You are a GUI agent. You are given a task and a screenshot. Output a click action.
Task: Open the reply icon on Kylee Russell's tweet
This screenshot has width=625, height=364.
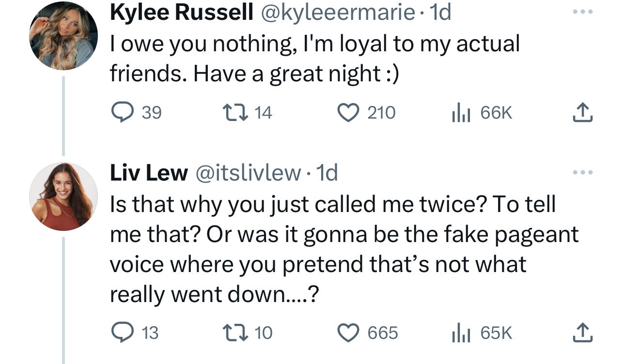[123, 112]
